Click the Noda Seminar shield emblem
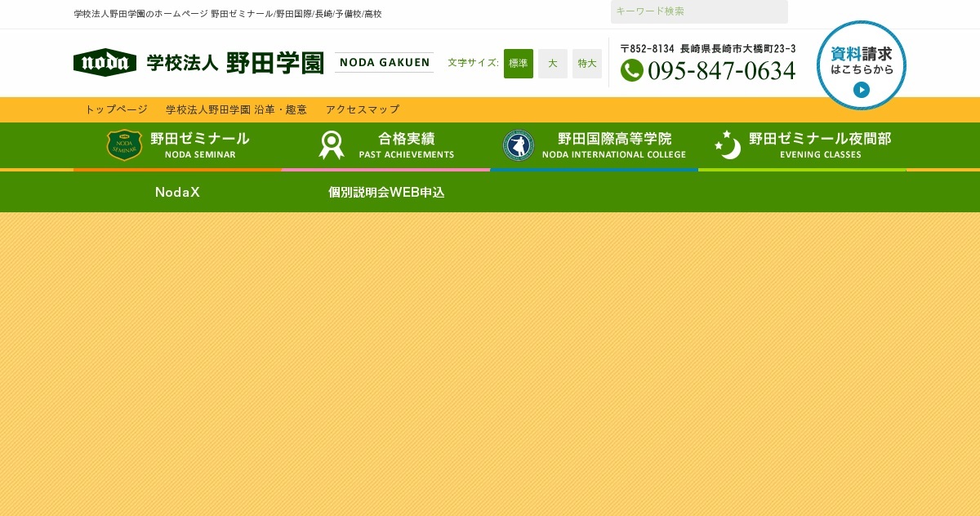This screenshot has height=516, width=980. point(125,145)
